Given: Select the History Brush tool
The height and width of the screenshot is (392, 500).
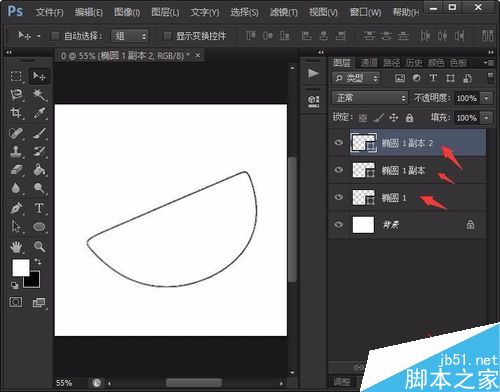Looking at the screenshot, I should 39,152.
